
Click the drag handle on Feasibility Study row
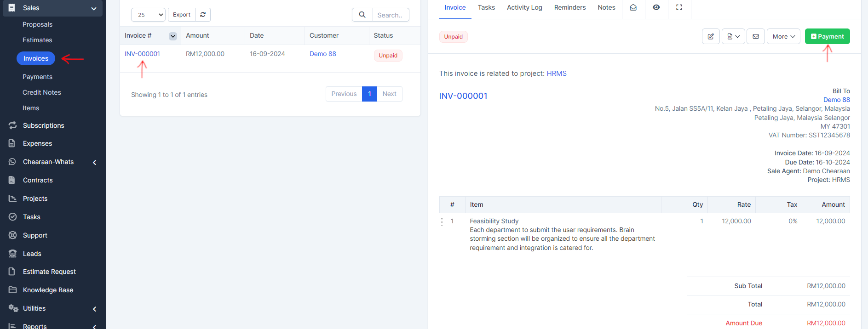442,222
